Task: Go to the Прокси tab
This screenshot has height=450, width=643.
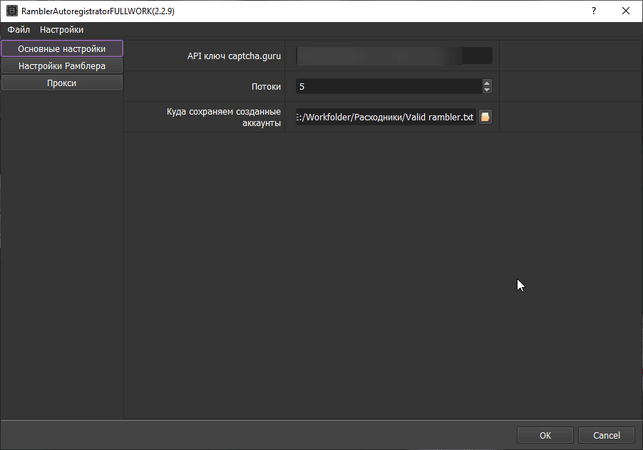Action: [61, 83]
